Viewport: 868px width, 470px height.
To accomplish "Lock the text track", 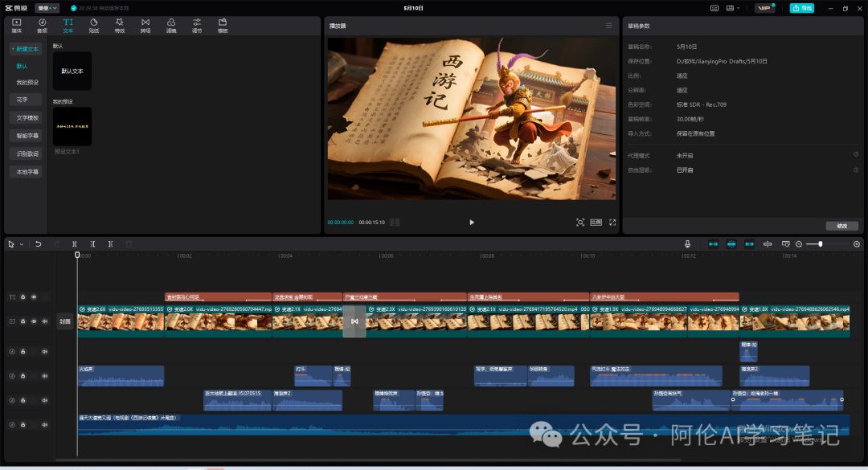I will 23,297.
